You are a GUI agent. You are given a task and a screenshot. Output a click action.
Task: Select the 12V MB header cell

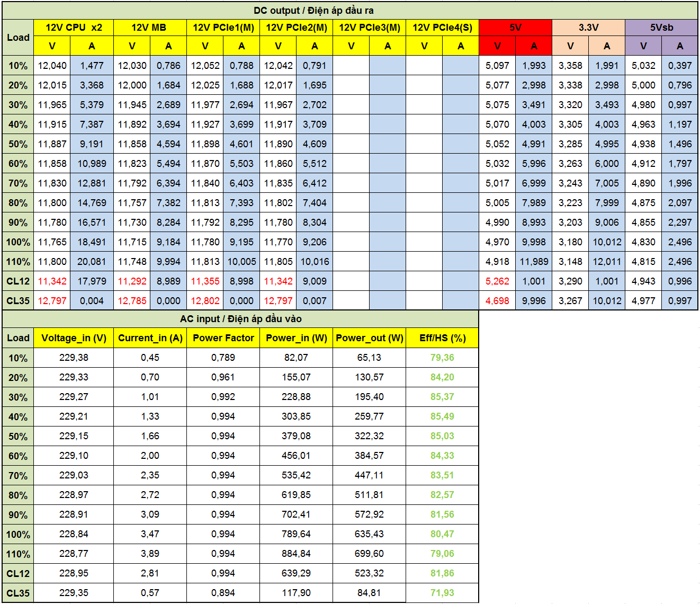(149, 28)
